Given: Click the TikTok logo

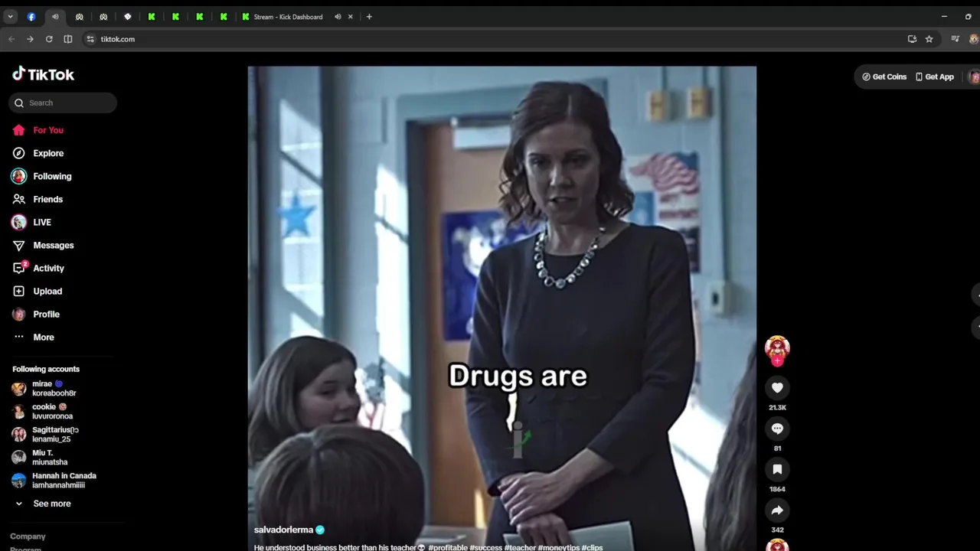Looking at the screenshot, I should [x=43, y=74].
